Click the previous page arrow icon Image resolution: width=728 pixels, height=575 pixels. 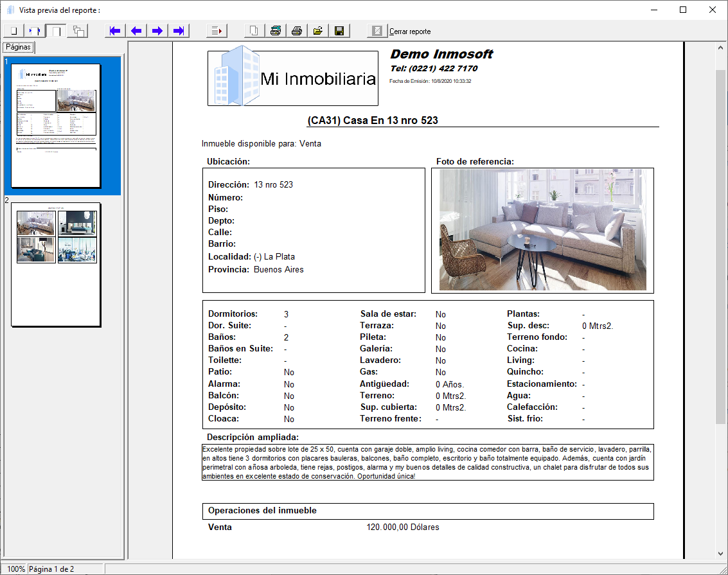click(x=136, y=30)
